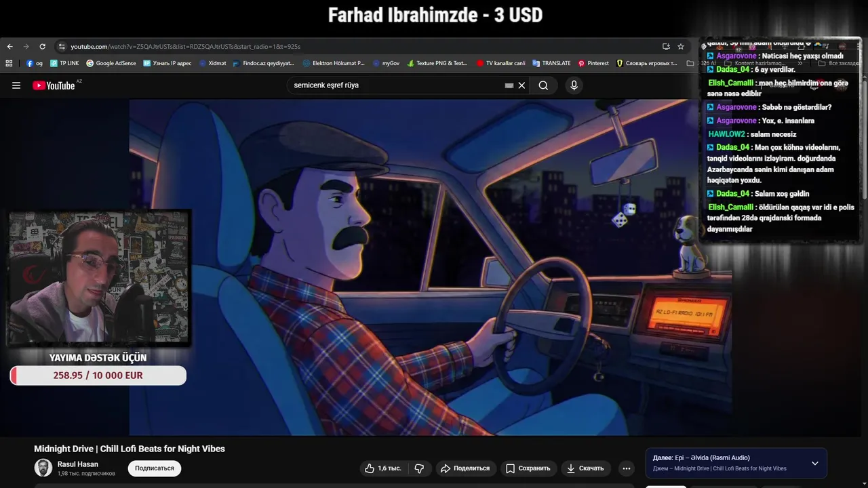Click the Midnight Drive video player

[431, 268]
